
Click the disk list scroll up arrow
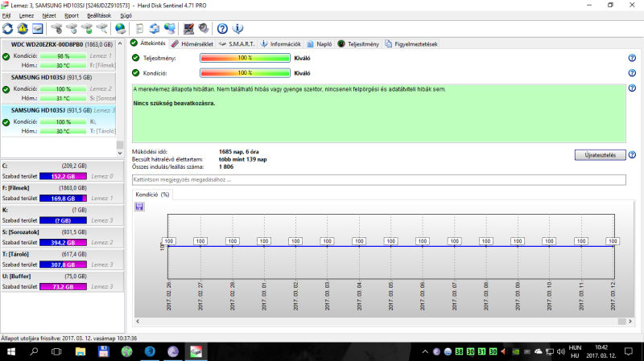120,43
